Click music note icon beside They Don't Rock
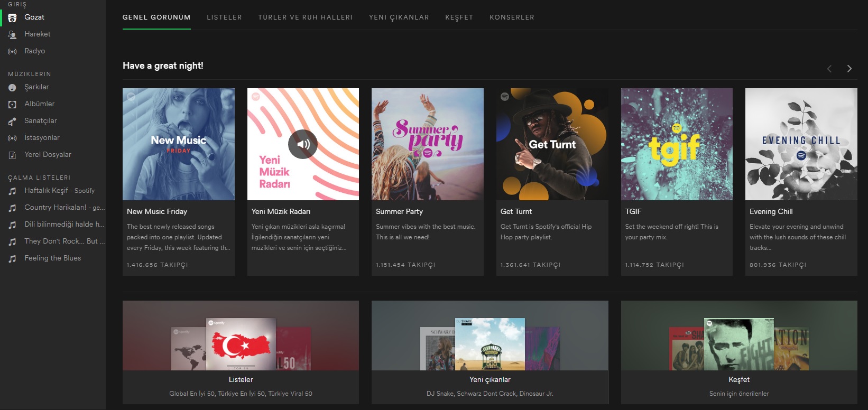 click(x=12, y=241)
